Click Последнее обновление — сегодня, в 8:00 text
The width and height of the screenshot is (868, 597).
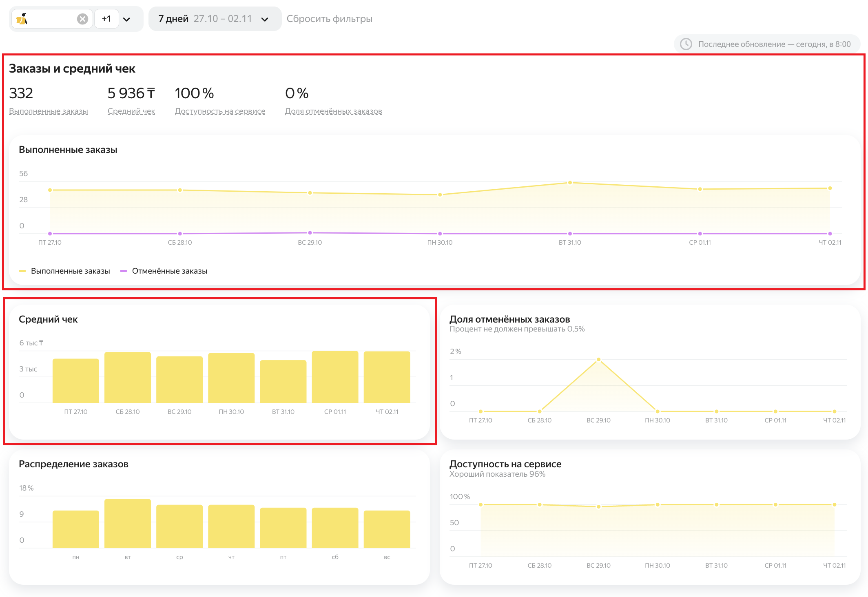[x=774, y=44]
